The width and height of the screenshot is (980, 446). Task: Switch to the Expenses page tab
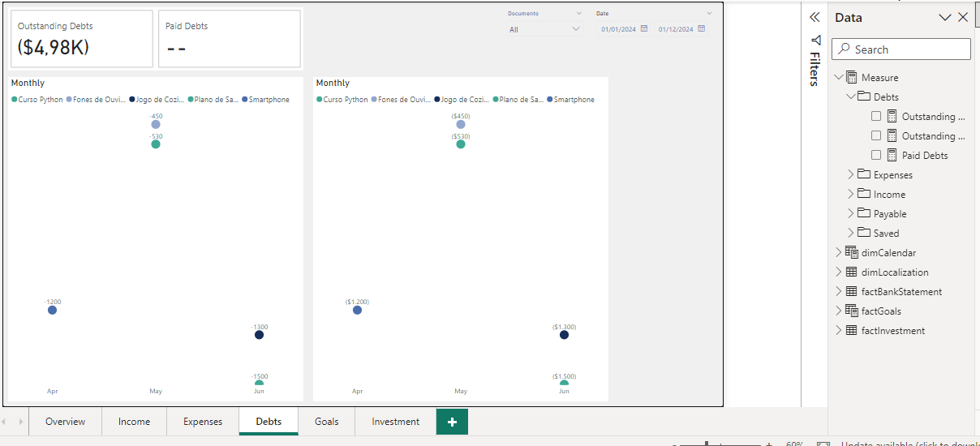tap(203, 422)
